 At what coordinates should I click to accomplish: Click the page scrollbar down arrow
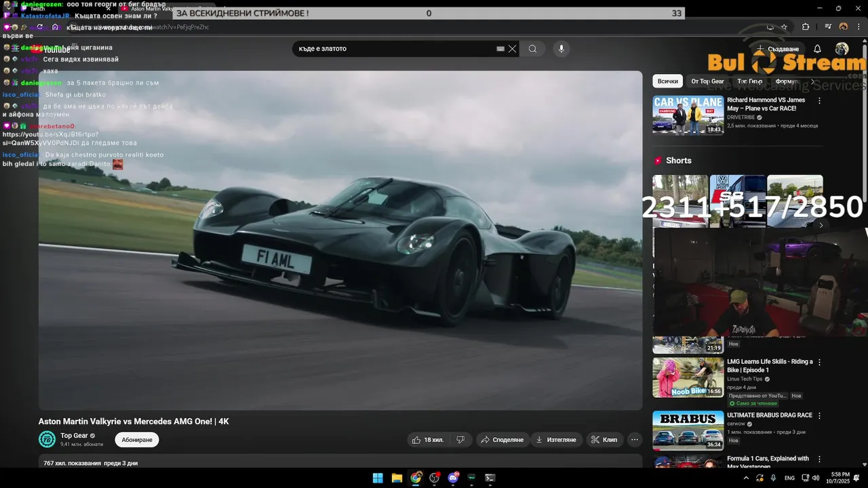coord(865,464)
